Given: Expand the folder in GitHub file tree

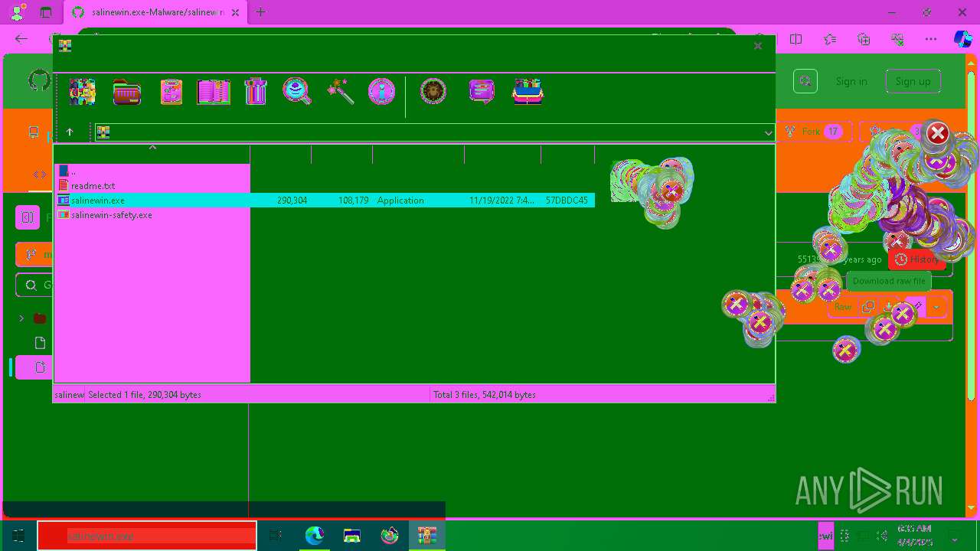Looking at the screenshot, I should (x=21, y=318).
